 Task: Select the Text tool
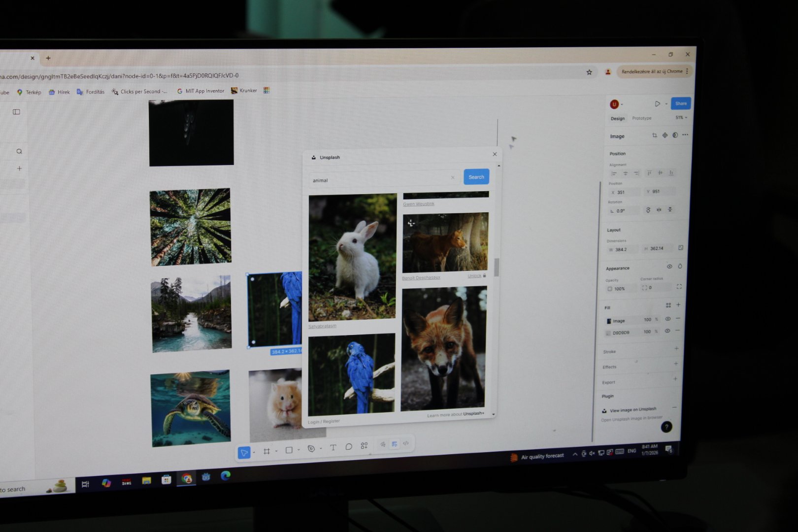[333, 447]
